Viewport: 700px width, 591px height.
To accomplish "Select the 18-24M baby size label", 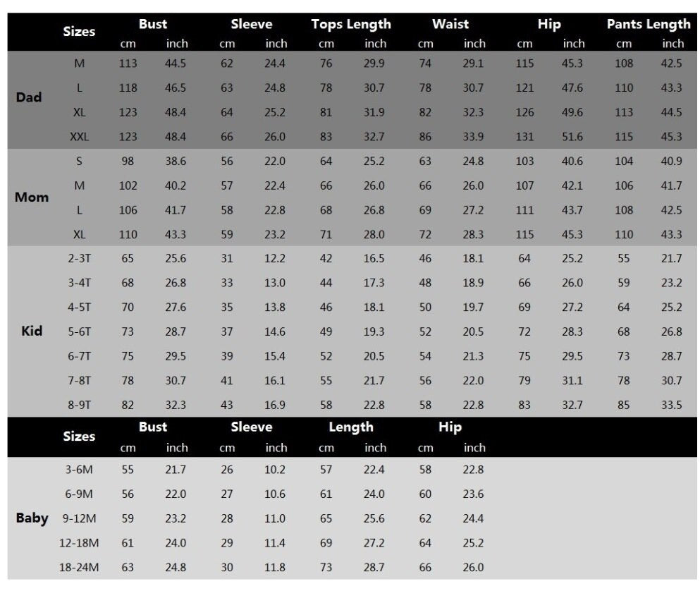I will point(79,567).
